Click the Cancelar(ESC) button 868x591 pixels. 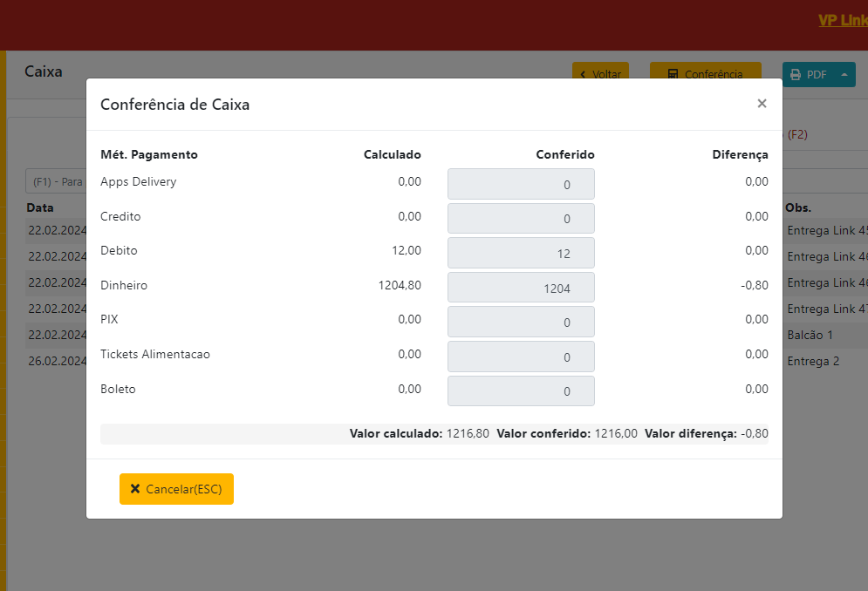click(x=176, y=489)
